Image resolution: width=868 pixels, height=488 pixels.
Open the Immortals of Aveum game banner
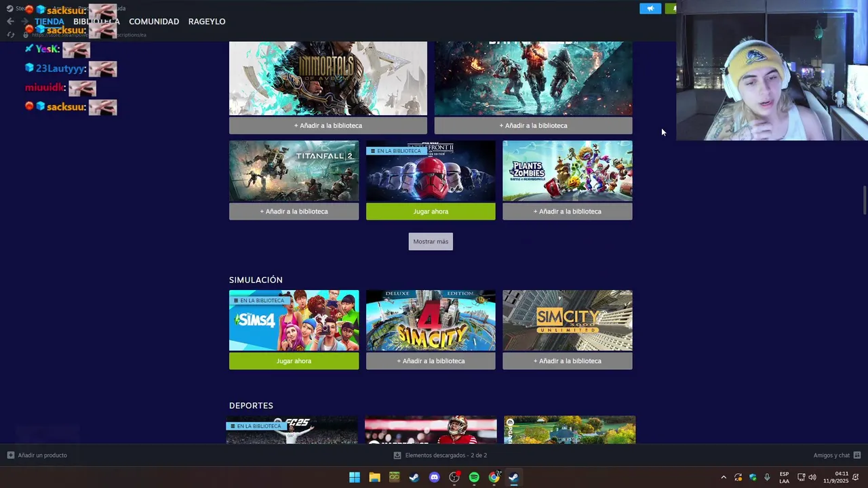(x=328, y=79)
